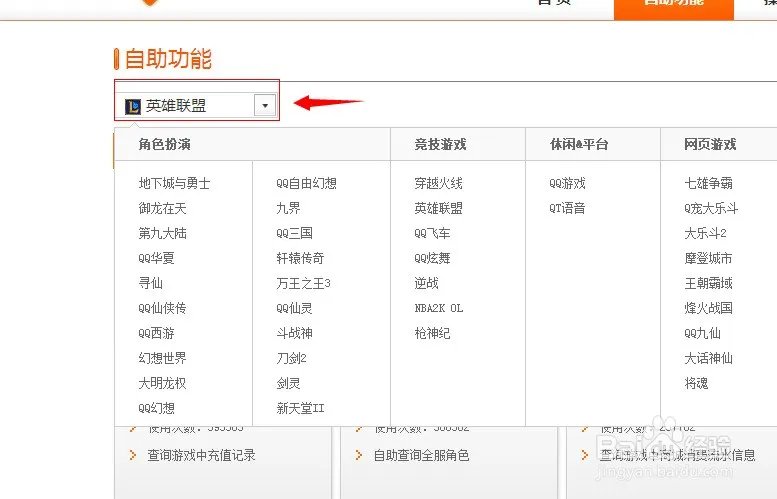Viewport: 777px width, 499px height.
Task: Select 剑灵 game
Action: click(x=288, y=383)
